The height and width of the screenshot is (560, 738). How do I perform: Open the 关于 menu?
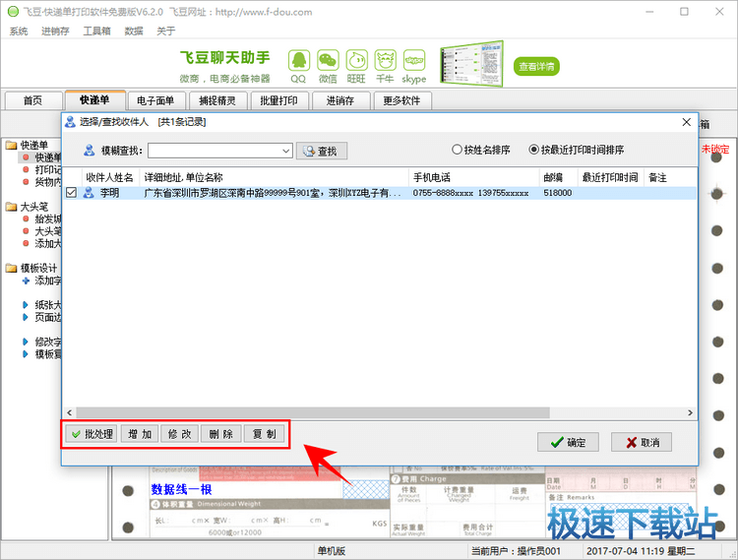(x=165, y=31)
